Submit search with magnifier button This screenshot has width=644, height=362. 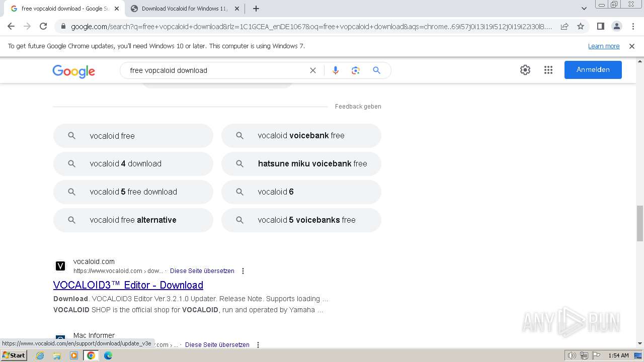376,70
